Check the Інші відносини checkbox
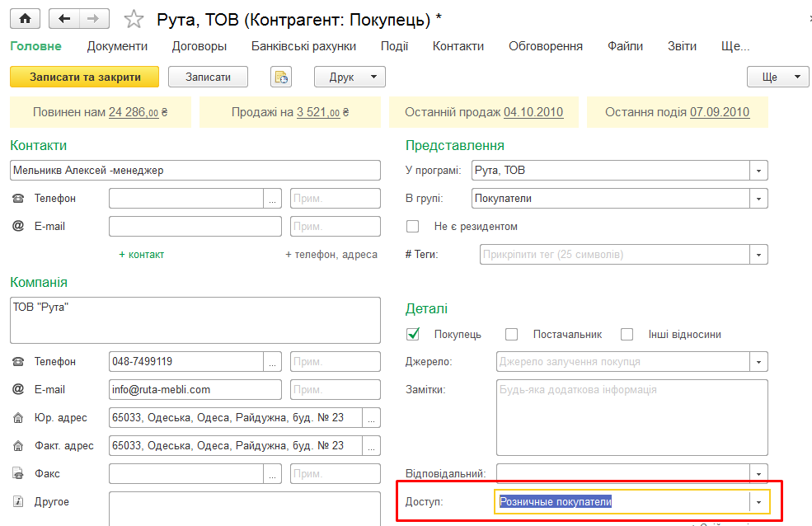This screenshot has width=812, height=526. click(x=627, y=335)
